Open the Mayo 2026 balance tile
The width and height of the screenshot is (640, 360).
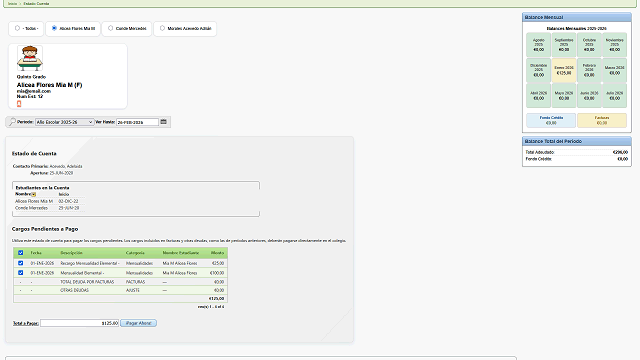[564, 96]
